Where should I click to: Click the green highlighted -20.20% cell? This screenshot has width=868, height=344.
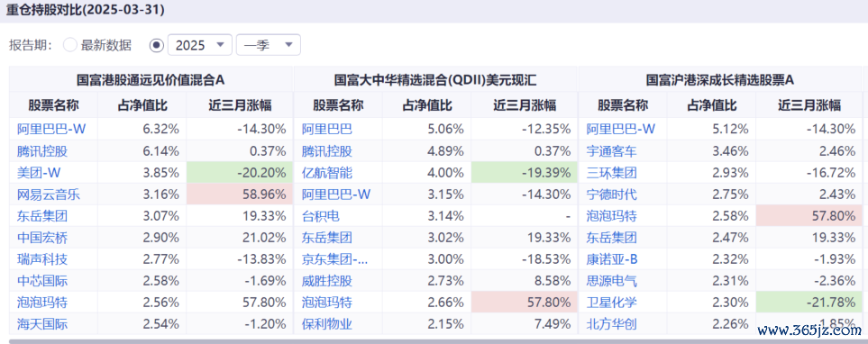[239, 173]
